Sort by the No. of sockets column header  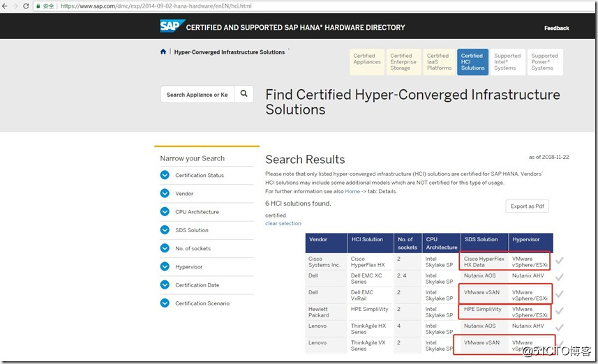[408, 243]
